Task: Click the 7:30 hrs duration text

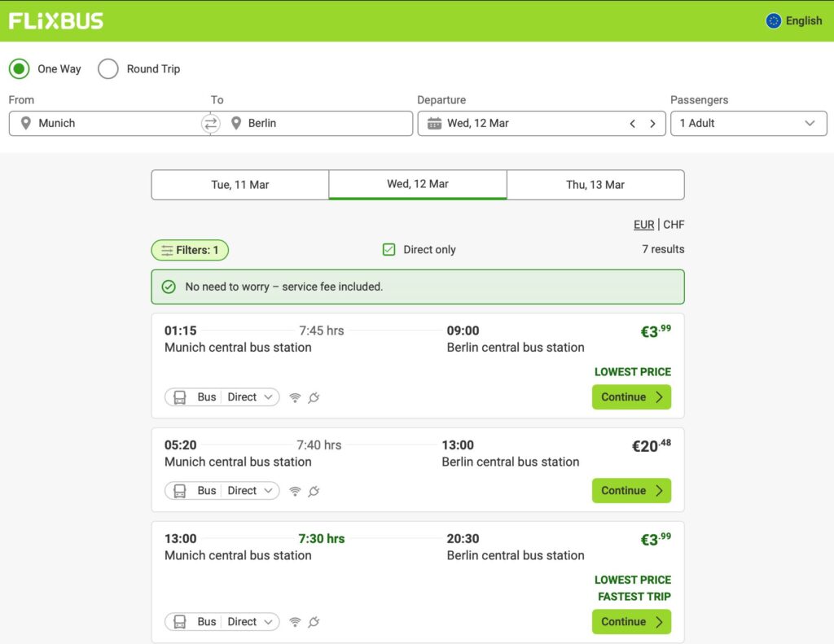Action: point(321,539)
